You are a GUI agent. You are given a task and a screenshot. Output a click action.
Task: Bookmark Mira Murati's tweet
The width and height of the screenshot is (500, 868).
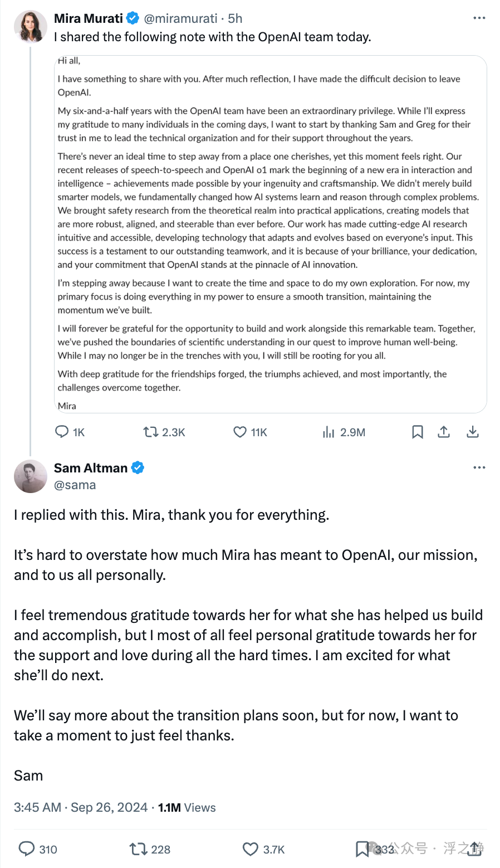[x=417, y=432]
